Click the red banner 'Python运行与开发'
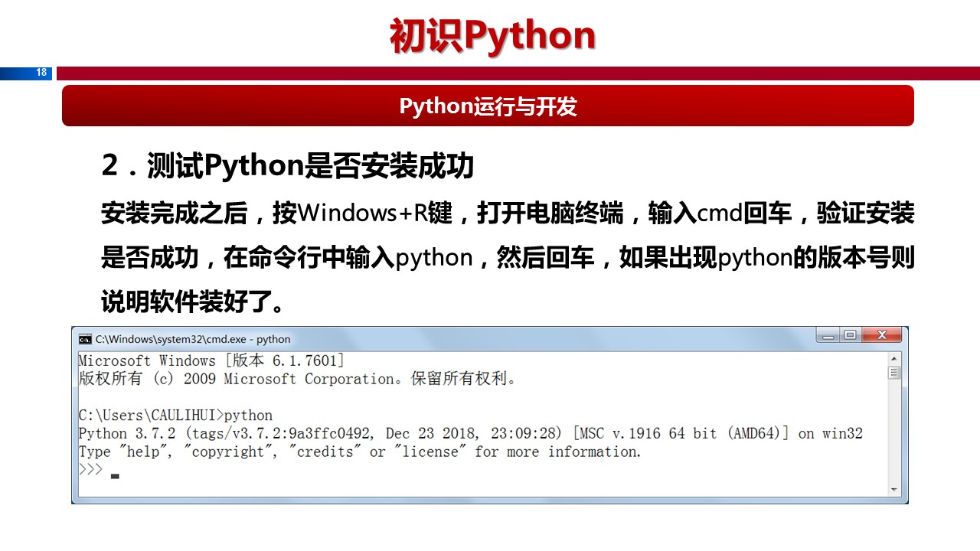 [x=488, y=106]
